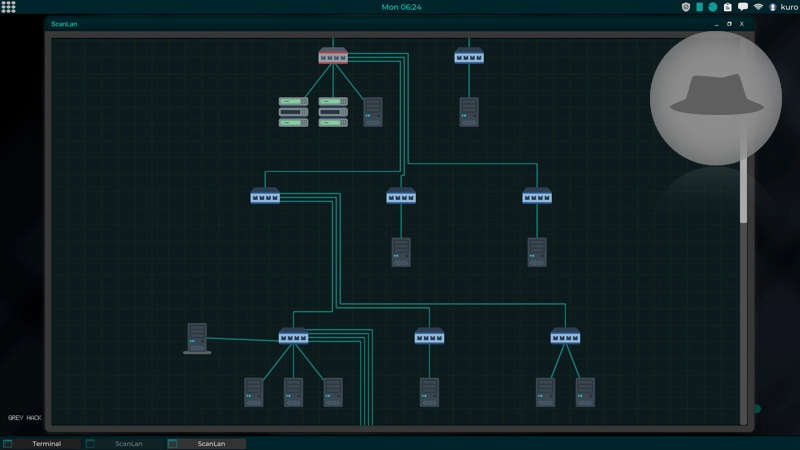Open the chat bubble tray icon

[743, 7]
